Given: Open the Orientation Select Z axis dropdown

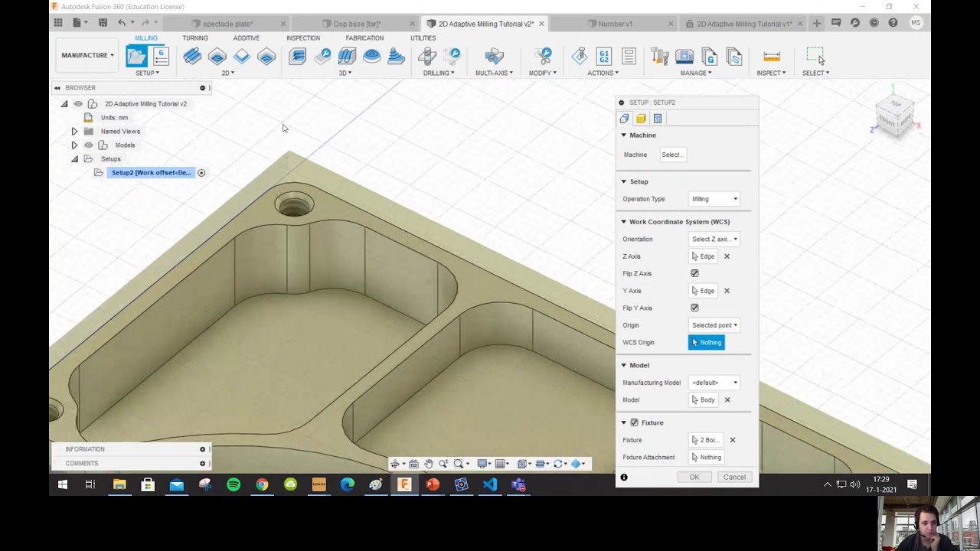Looking at the screenshot, I should pos(714,239).
